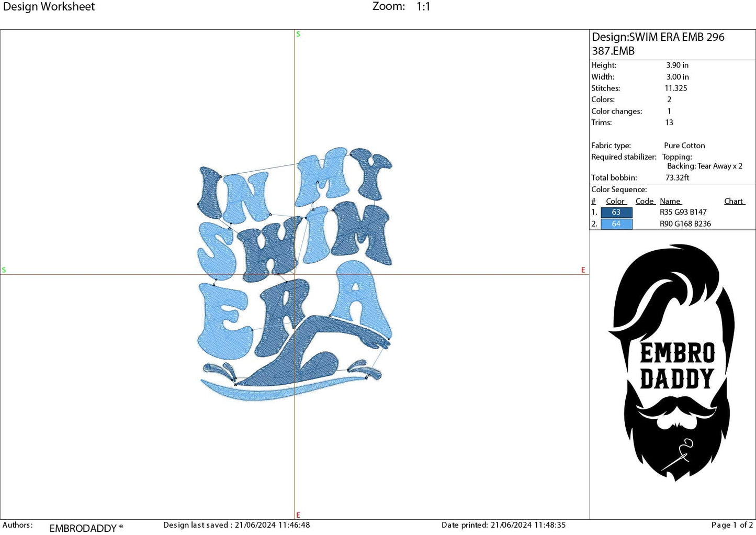Click the red E end marker at bottom
Image resolution: width=756 pixels, height=535 pixels.
tap(298, 515)
